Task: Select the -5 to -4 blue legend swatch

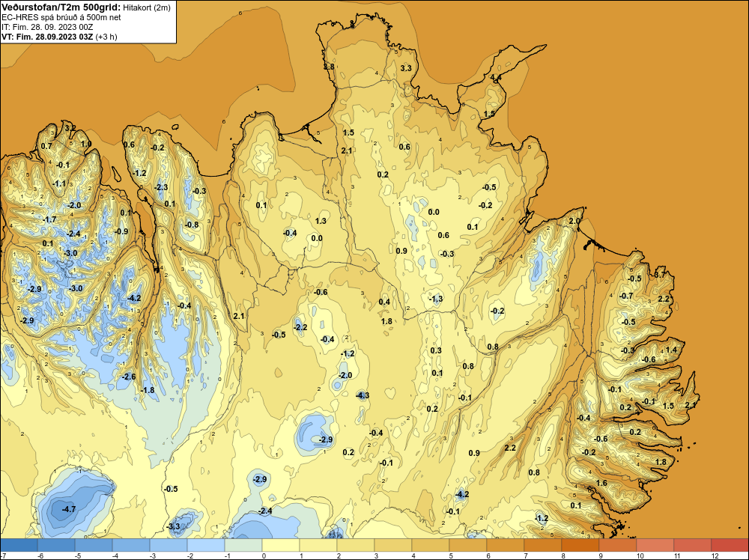Action: pos(94,545)
